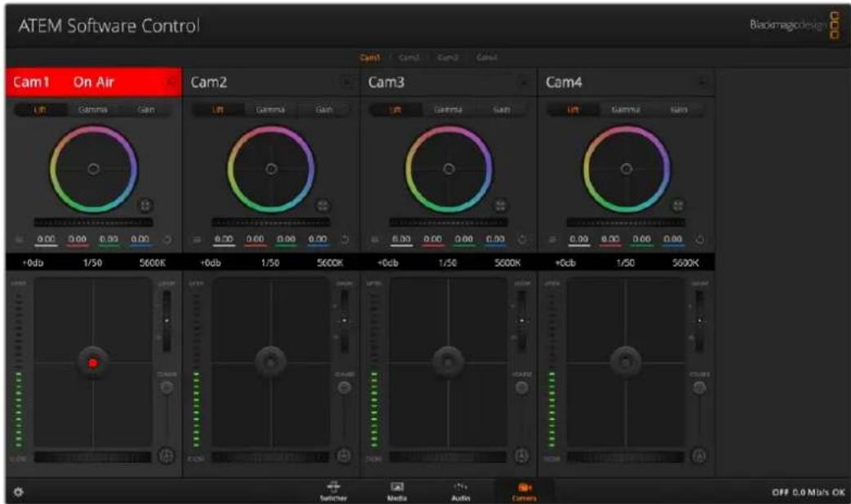Screen dimensions: 851x504
Task: Click Cam1 On Air header
Action: [93, 82]
